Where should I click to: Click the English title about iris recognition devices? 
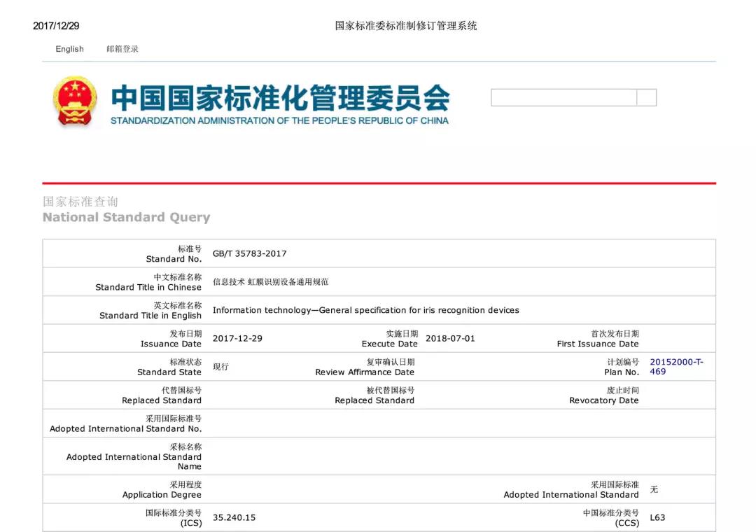(365, 310)
